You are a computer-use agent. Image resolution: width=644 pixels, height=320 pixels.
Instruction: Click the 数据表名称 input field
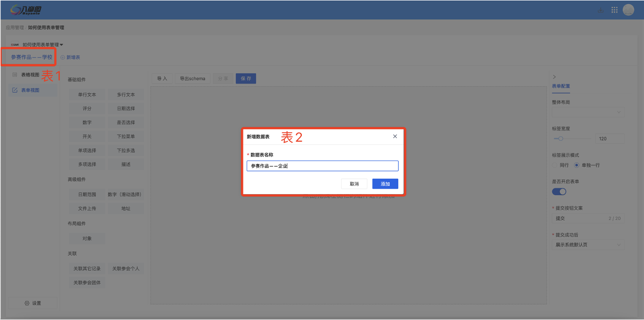click(322, 166)
